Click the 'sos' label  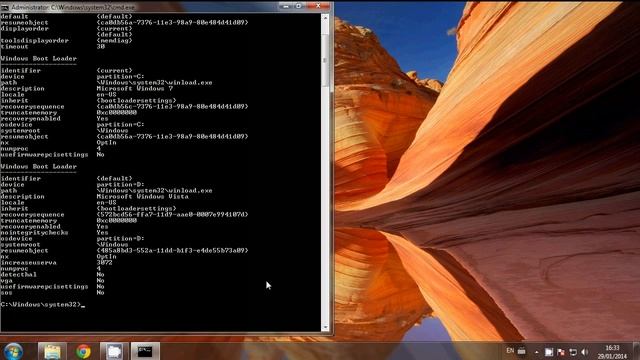(7, 292)
